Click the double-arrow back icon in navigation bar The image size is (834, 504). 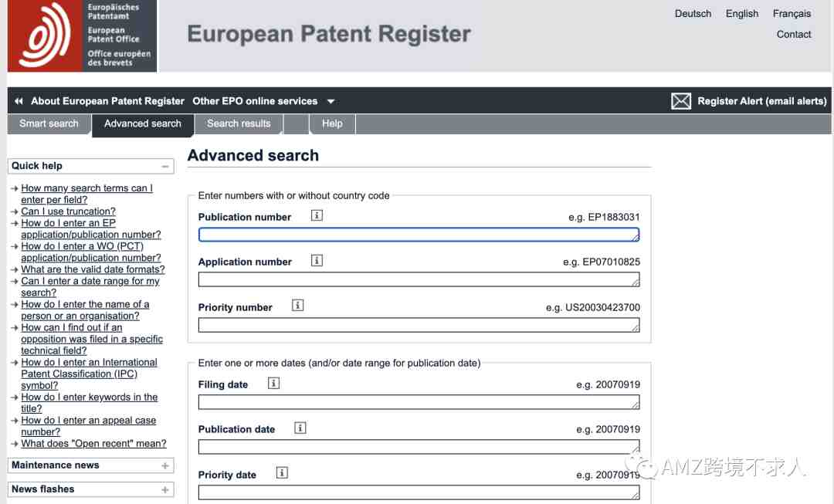point(19,101)
